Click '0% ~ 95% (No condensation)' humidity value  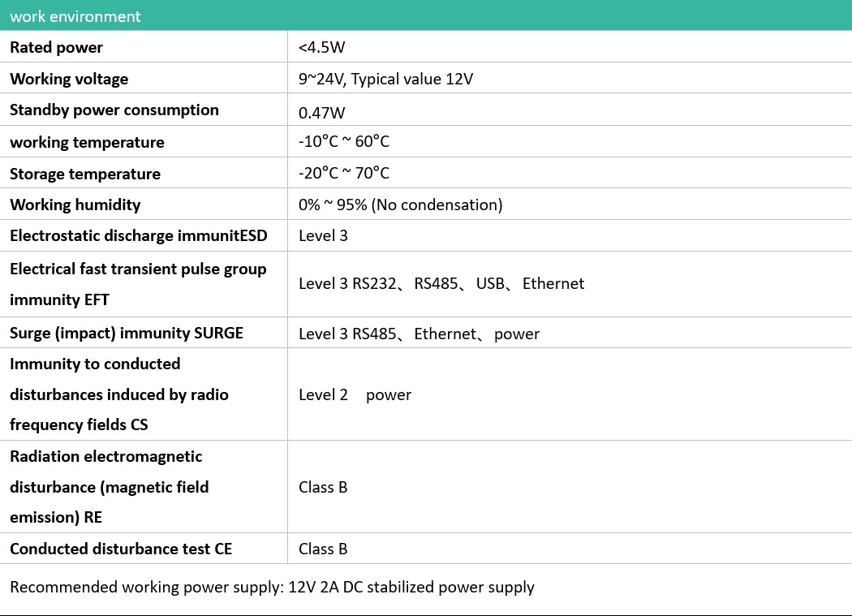tap(400, 205)
